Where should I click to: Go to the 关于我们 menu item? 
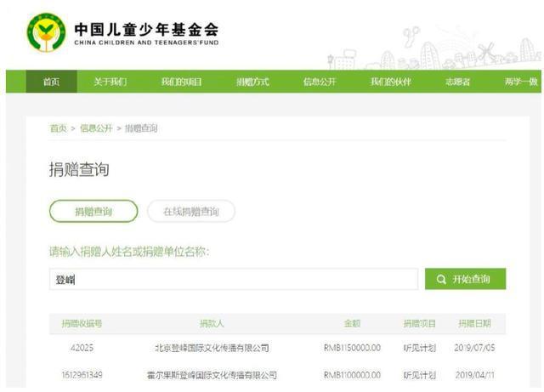(110, 82)
